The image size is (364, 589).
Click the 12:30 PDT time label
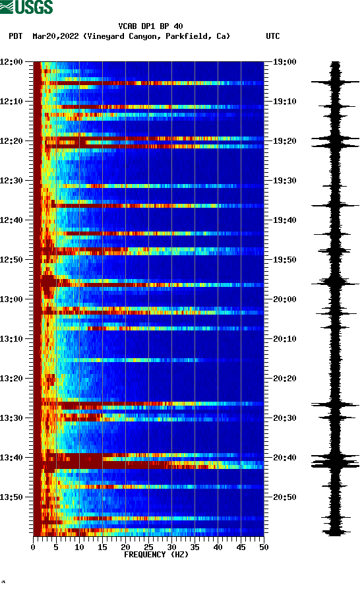coord(11,180)
